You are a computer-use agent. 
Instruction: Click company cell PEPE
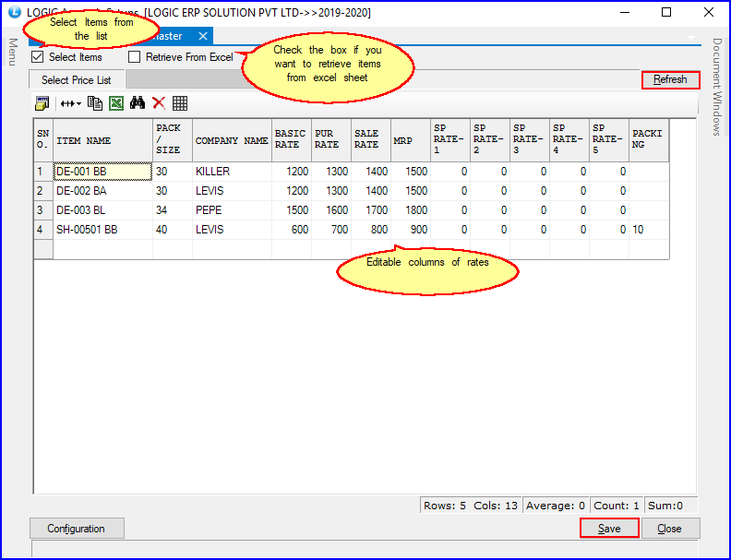click(x=232, y=210)
